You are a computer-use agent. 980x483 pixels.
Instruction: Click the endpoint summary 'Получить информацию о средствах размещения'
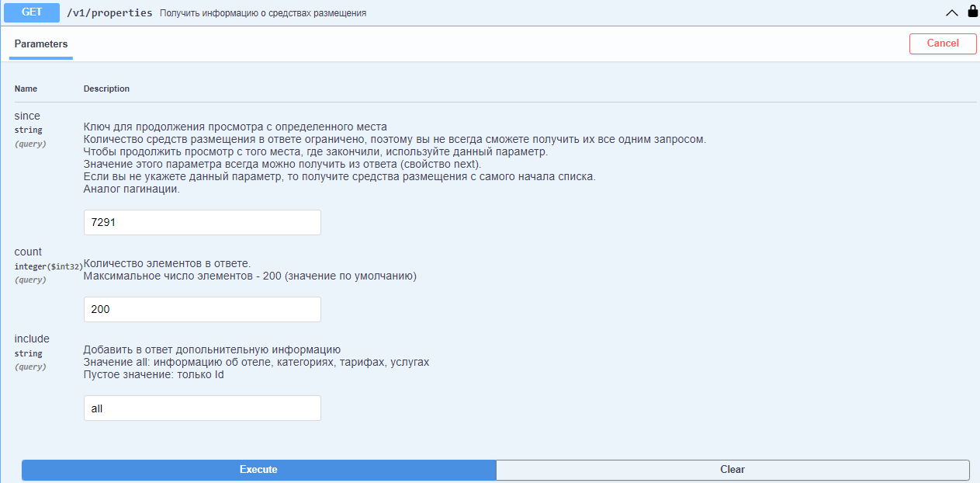coord(263,14)
